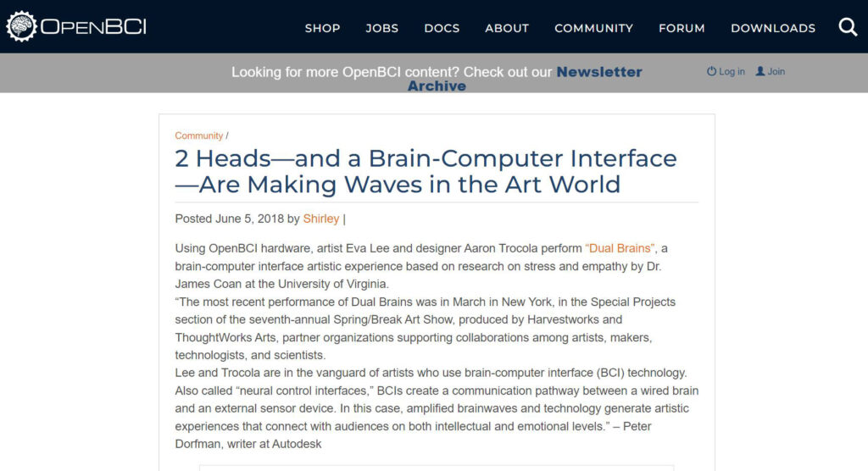Click the OpenBCI gear-brain logo icon
868x471 pixels.
20,26
